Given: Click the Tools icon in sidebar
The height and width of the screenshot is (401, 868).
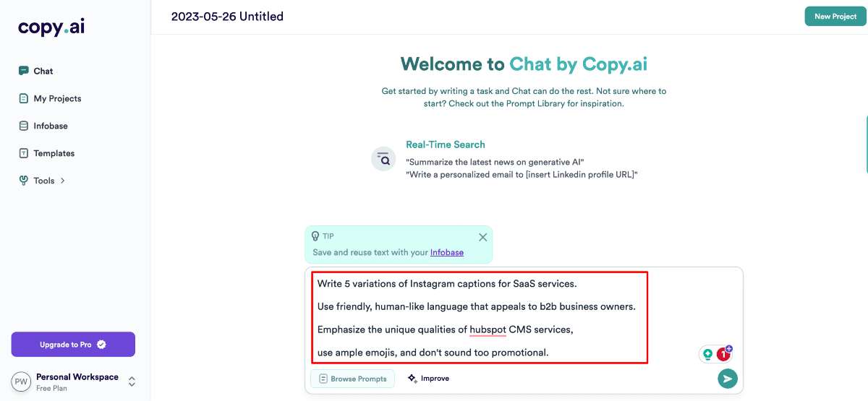Looking at the screenshot, I should [x=24, y=181].
